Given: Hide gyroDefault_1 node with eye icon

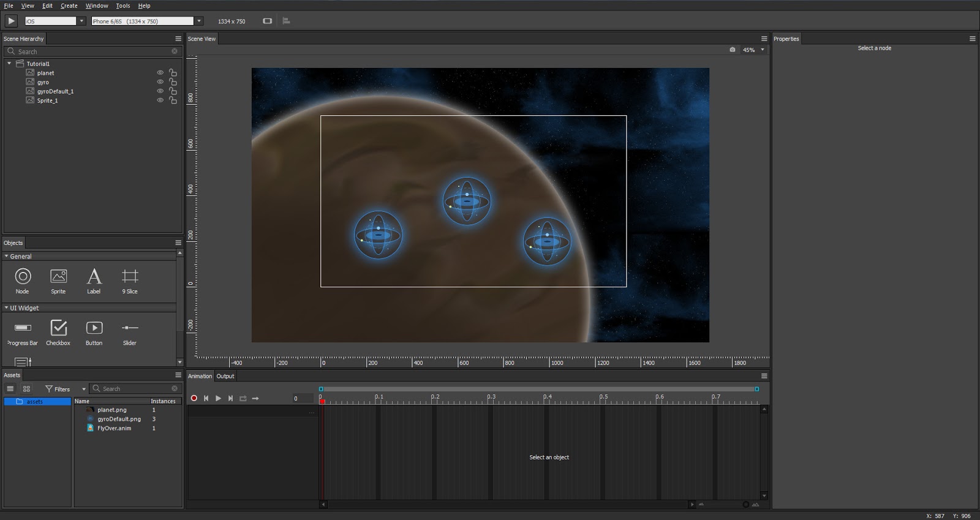Looking at the screenshot, I should pyautogui.click(x=160, y=91).
